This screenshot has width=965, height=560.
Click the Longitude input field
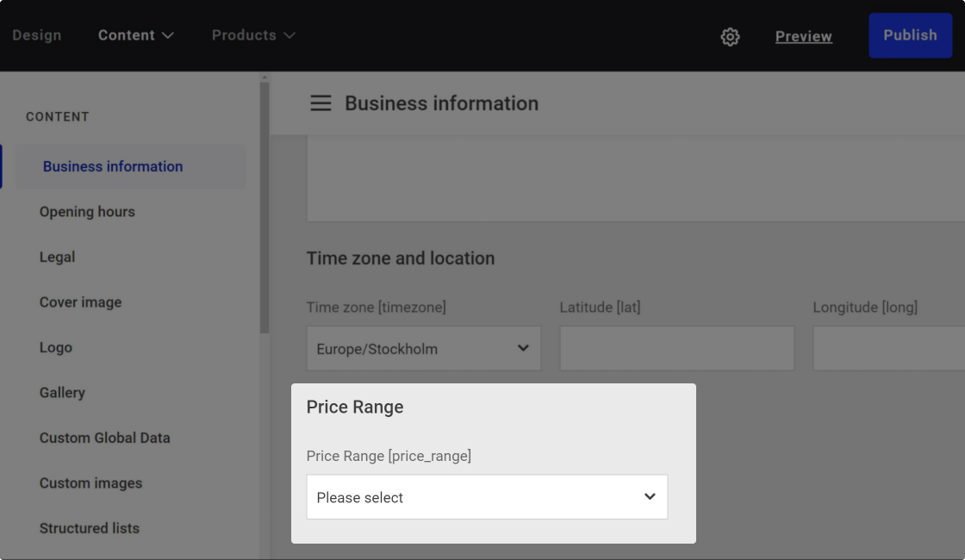pos(888,348)
